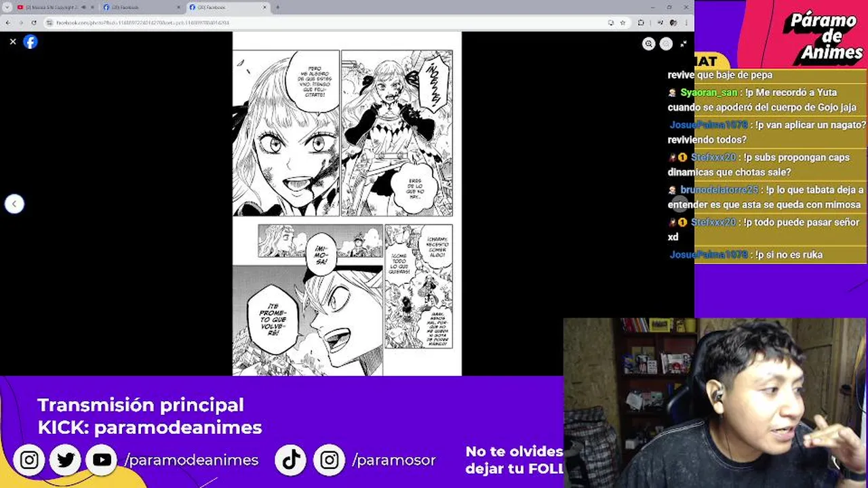Click Syaoran_san username in chat
This screenshot has height=488, width=868.
point(709,92)
